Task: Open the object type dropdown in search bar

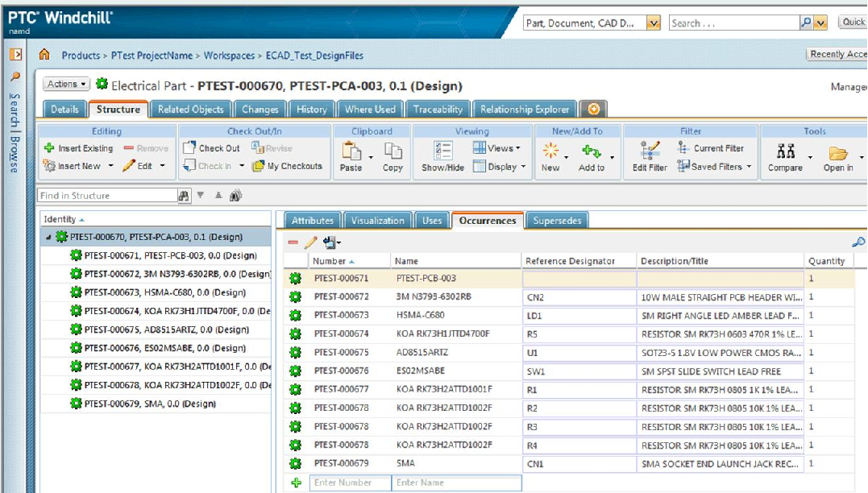Action: [x=654, y=23]
